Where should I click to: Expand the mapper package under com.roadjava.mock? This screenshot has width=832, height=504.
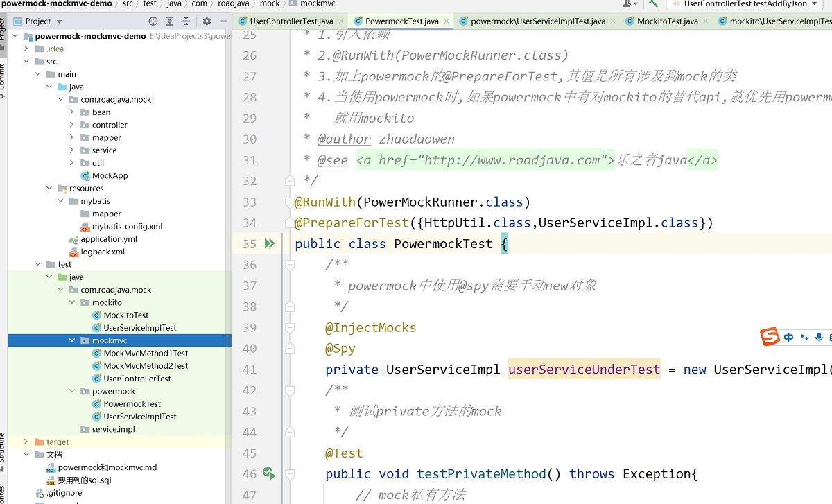coord(73,137)
